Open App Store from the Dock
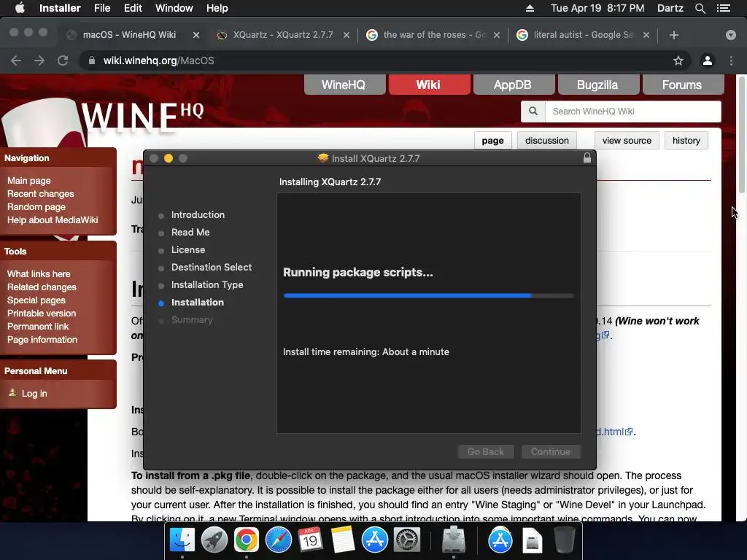The width and height of the screenshot is (747, 560). coord(374,540)
